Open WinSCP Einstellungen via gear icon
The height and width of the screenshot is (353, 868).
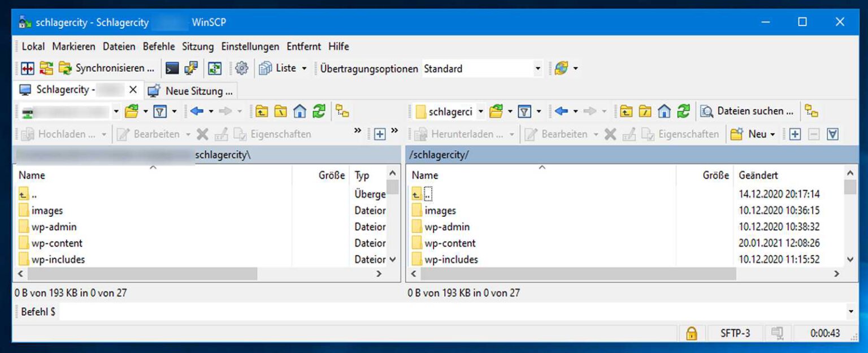(242, 68)
